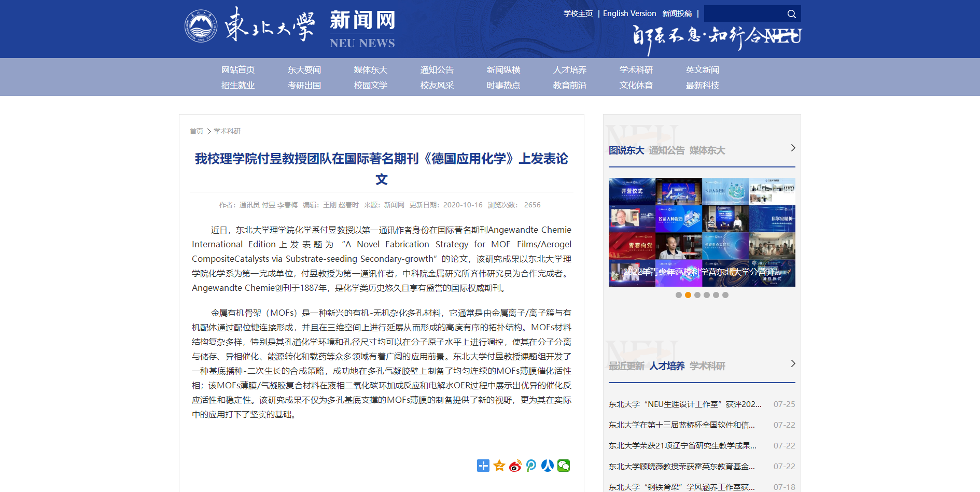Viewport: 980px width, 492px height.
Task: Share via green WeChat icon
Action: click(x=564, y=466)
